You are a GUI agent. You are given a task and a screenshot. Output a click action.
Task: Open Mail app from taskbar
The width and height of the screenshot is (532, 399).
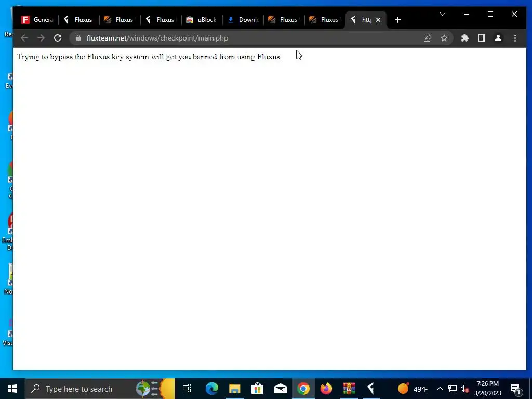click(x=280, y=389)
